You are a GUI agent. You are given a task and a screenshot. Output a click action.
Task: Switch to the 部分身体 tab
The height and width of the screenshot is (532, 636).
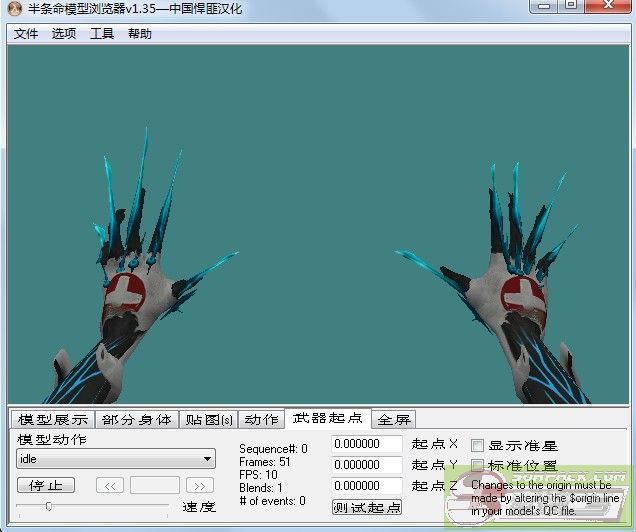137,420
